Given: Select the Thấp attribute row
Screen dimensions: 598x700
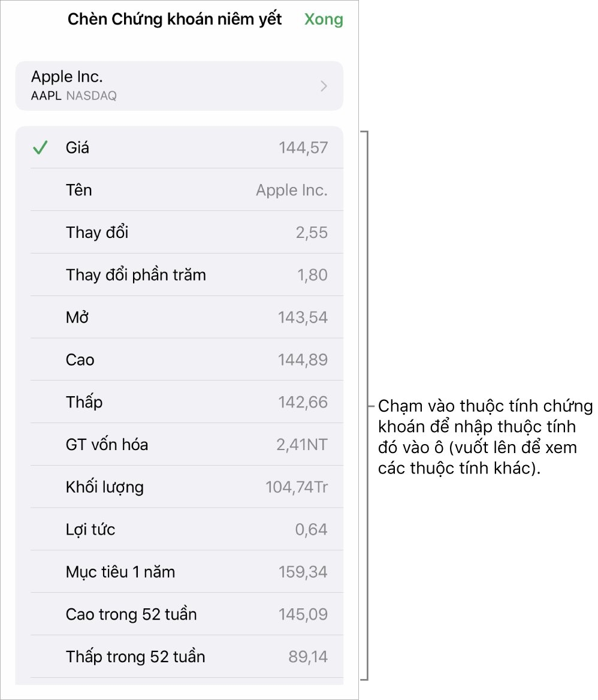Looking at the screenshot, I should point(179,402).
